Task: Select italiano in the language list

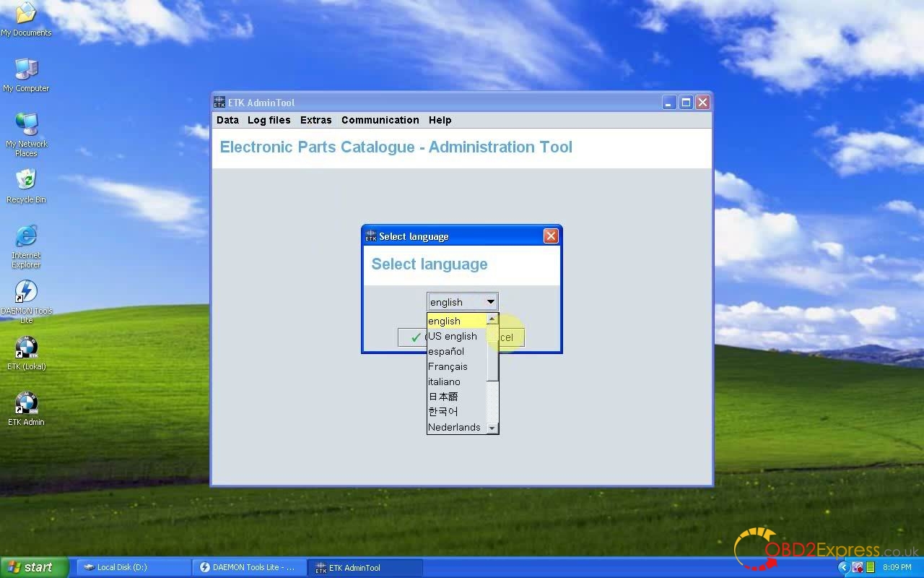Action: (x=444, y=381)
